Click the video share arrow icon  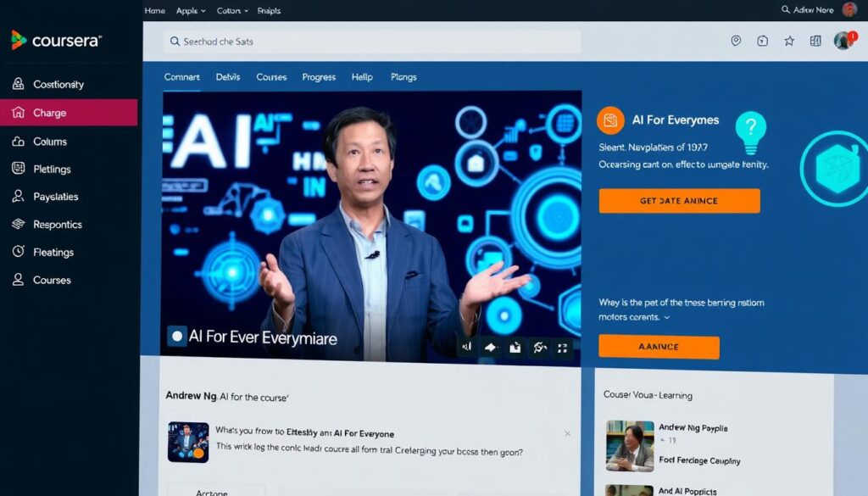tap(491, 347)
